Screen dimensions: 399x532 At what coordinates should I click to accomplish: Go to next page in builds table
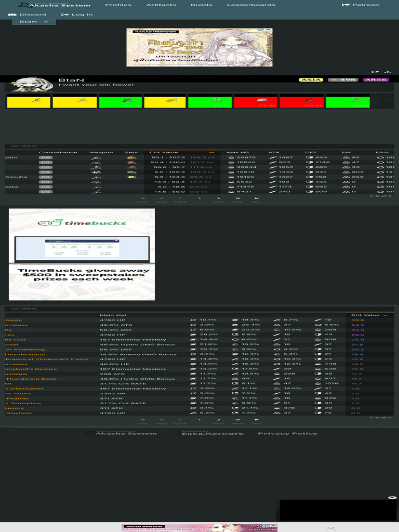219,198
